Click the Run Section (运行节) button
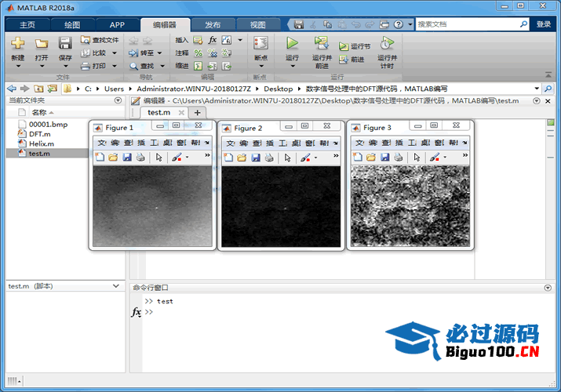561x392 pixels. (x=355, y=46)
